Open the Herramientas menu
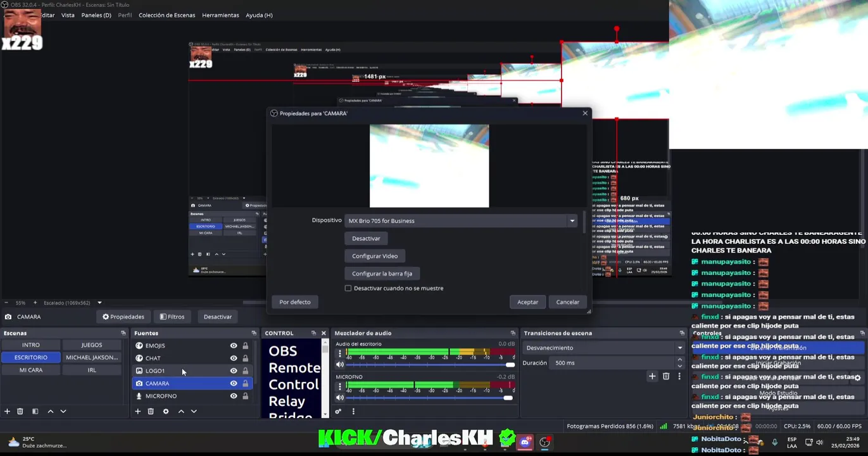The width and height of the screenshot is (868, 456). pos(220,15)
